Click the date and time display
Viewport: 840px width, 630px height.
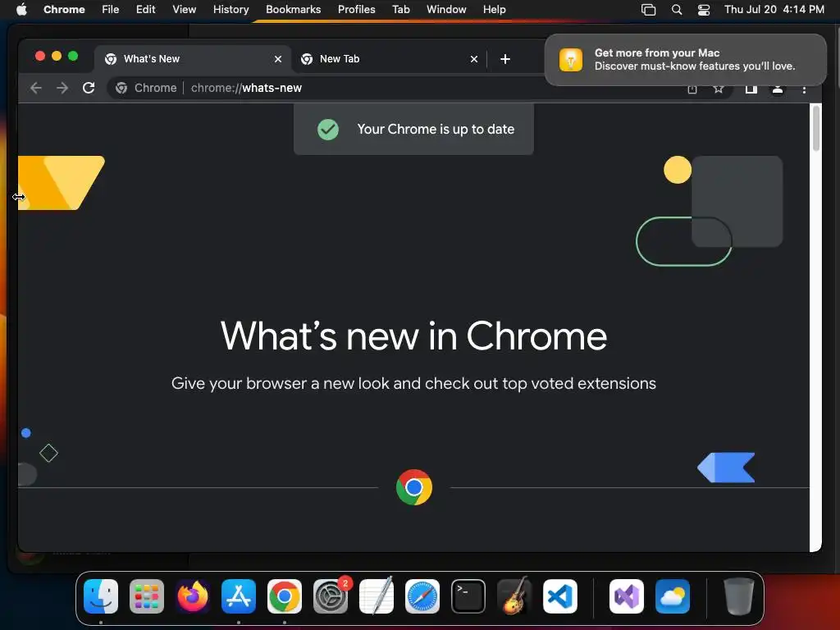point(774,10)
